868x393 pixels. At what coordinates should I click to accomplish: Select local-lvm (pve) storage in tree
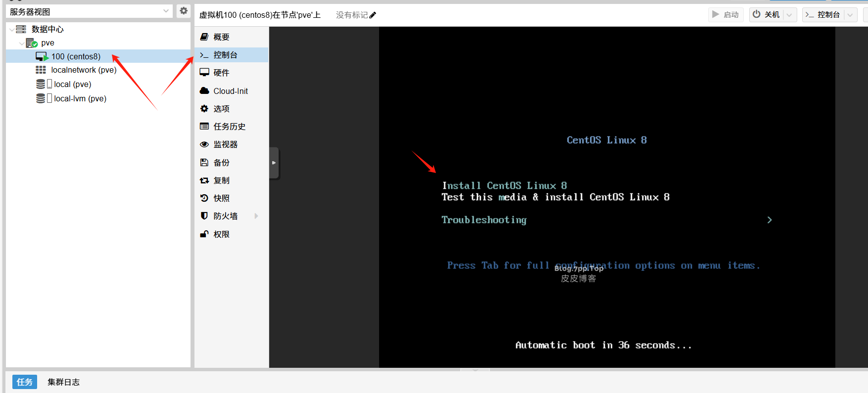tap(80, 98)
